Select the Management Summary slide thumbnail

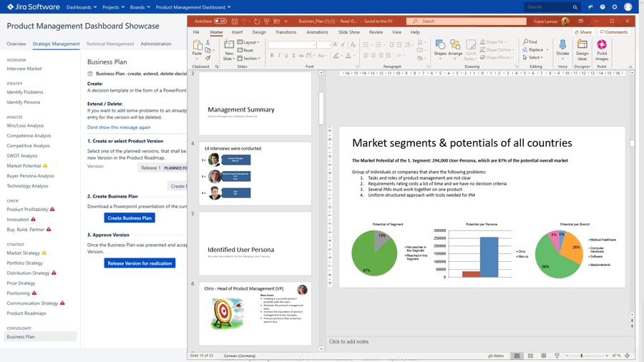[x=255, y=104]
